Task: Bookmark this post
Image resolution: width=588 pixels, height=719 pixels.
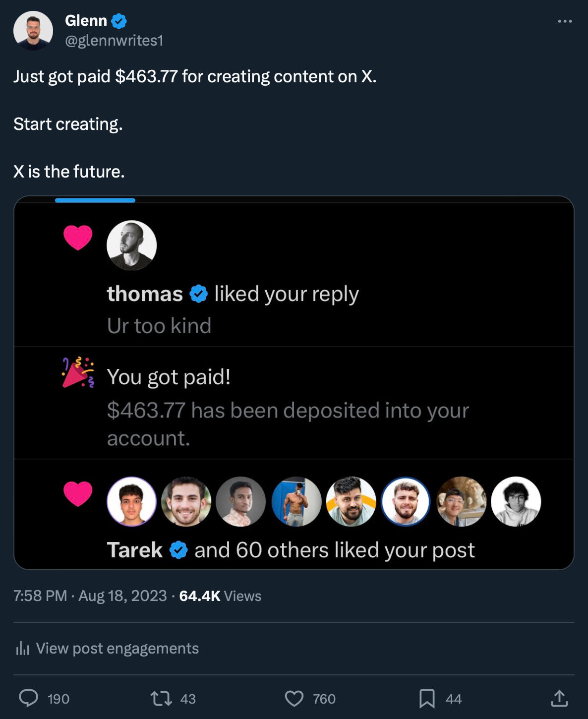Action: point(427,698)
